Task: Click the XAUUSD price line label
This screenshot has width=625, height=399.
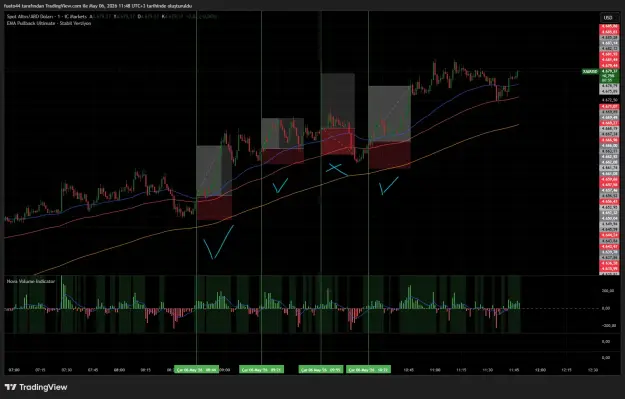Action: click(x=590, y=72)
